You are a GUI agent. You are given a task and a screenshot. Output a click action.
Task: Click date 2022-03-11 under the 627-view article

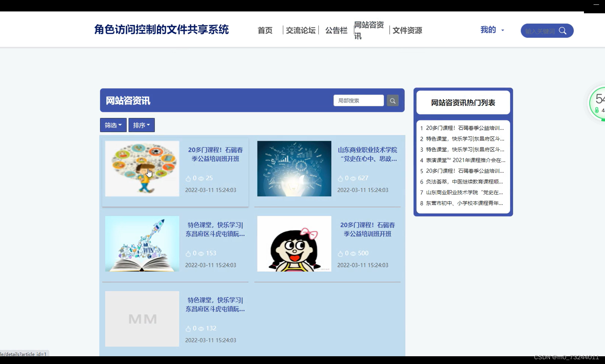[363, 190]
